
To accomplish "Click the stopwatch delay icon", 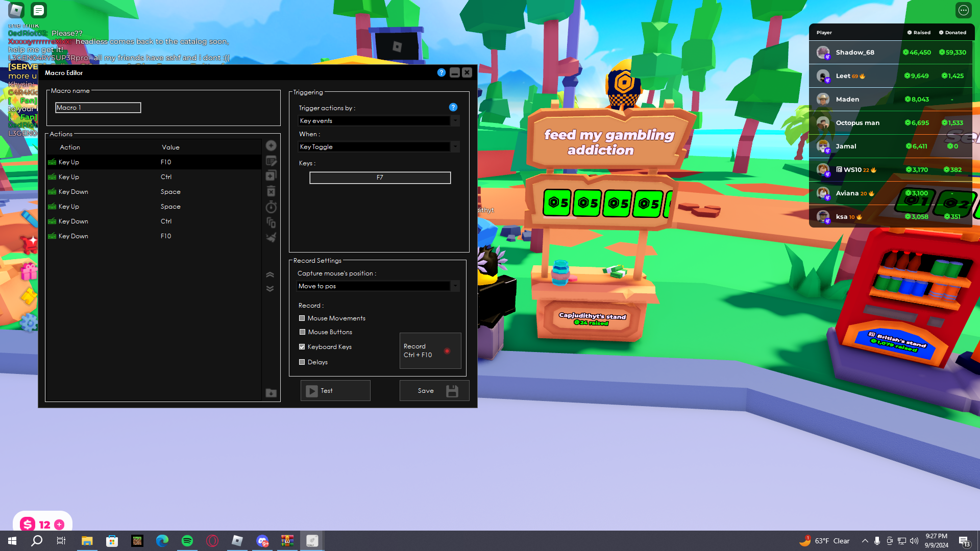I will click(271, 207).
